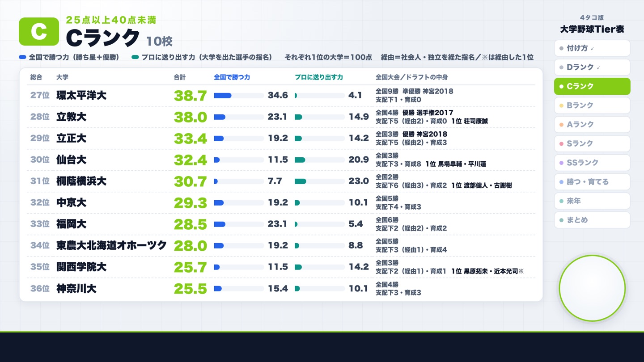
Task: Select the 神奈川大 row name
Action: pyautogui.click(x=76, y=289)
